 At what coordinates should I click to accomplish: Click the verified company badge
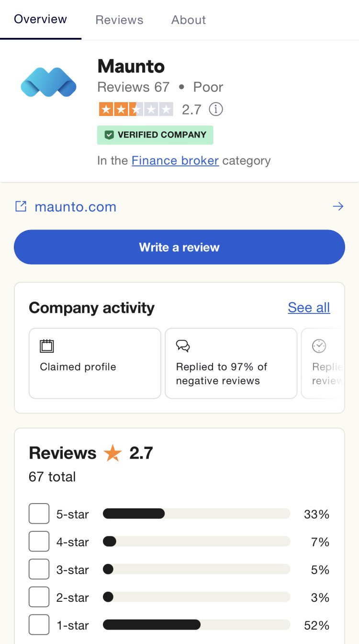[x=155, y=135]
